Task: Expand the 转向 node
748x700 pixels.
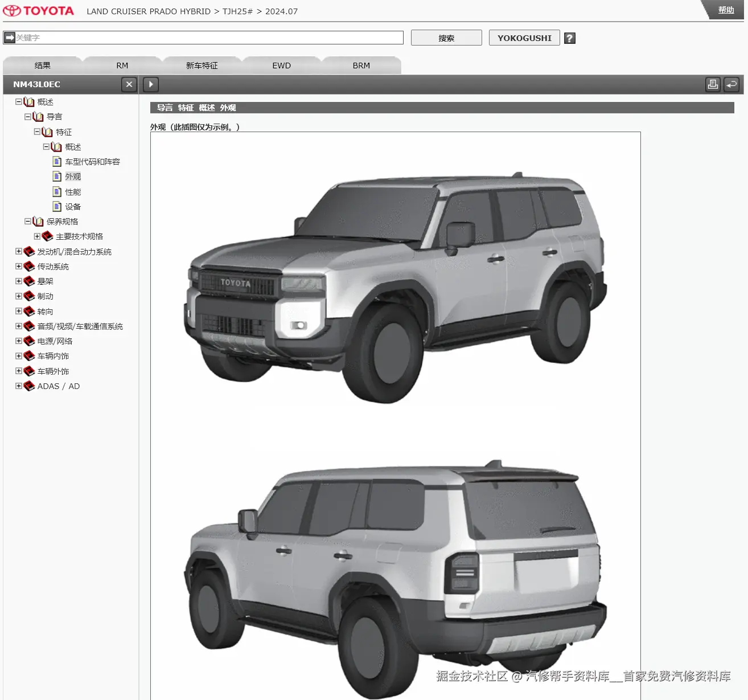Action: point(18,311)
